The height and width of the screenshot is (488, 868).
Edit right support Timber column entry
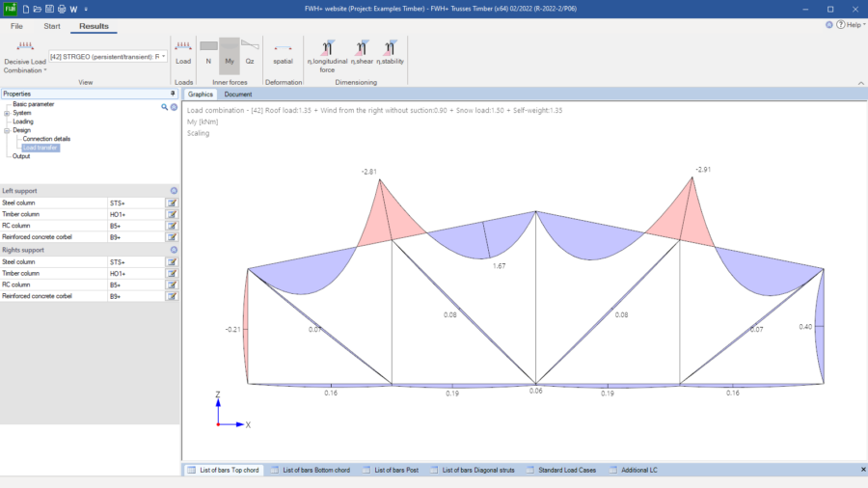pyautogui.click(x=172, y=274)
